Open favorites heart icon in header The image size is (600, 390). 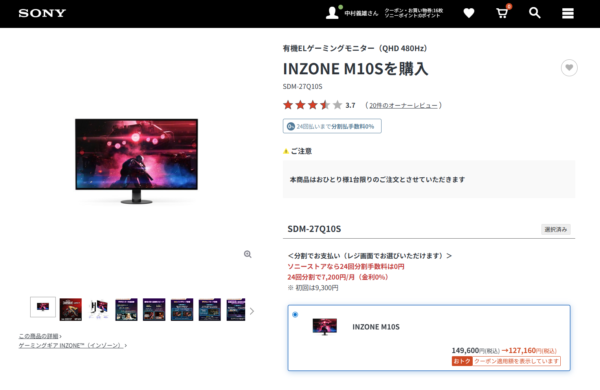pos(469,13)
